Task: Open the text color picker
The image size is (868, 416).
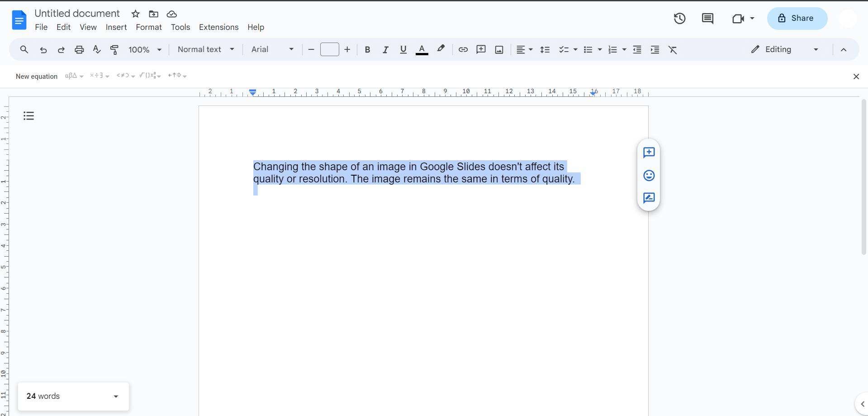Action: click(422, 50)
